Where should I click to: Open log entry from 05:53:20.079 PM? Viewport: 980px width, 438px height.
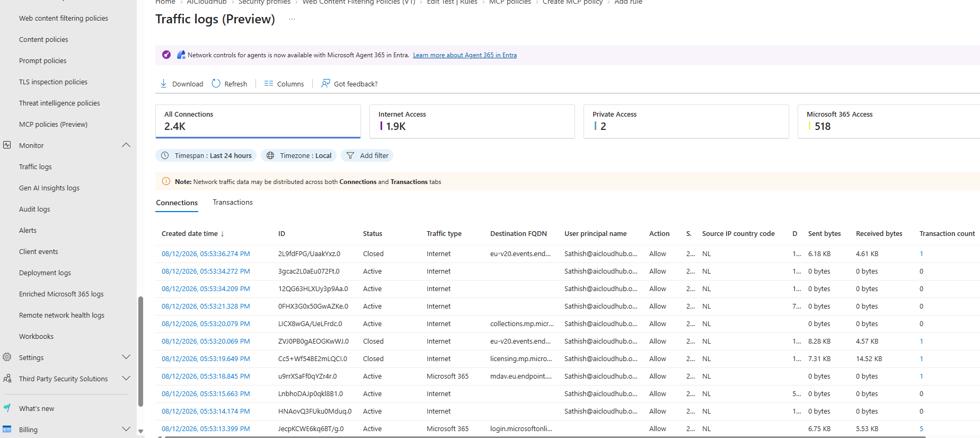coord(206,324)
